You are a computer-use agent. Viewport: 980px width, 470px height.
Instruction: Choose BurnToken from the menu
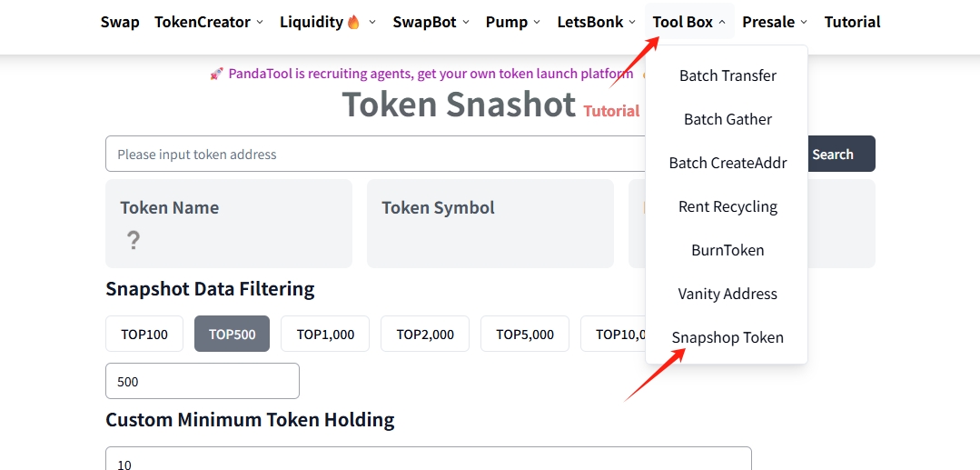point(728,250)
